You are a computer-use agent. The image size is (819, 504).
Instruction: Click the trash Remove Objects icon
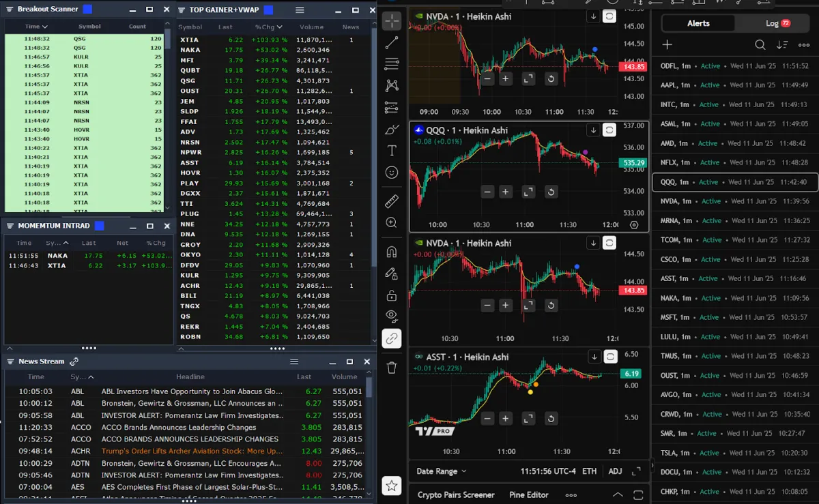[x=392, y=368]
